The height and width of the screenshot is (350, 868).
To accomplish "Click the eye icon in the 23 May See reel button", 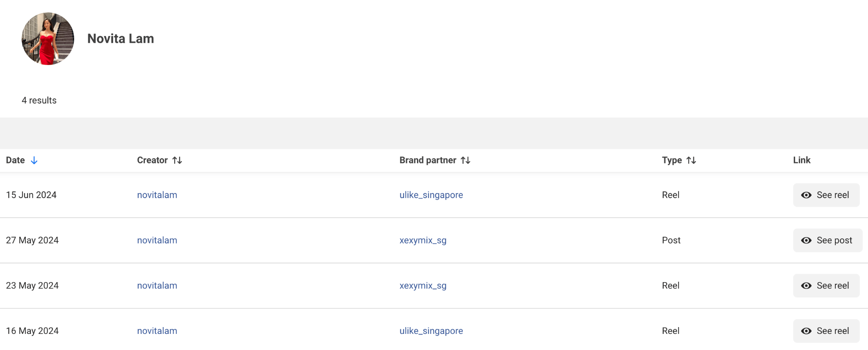I will tap(807, 286).
